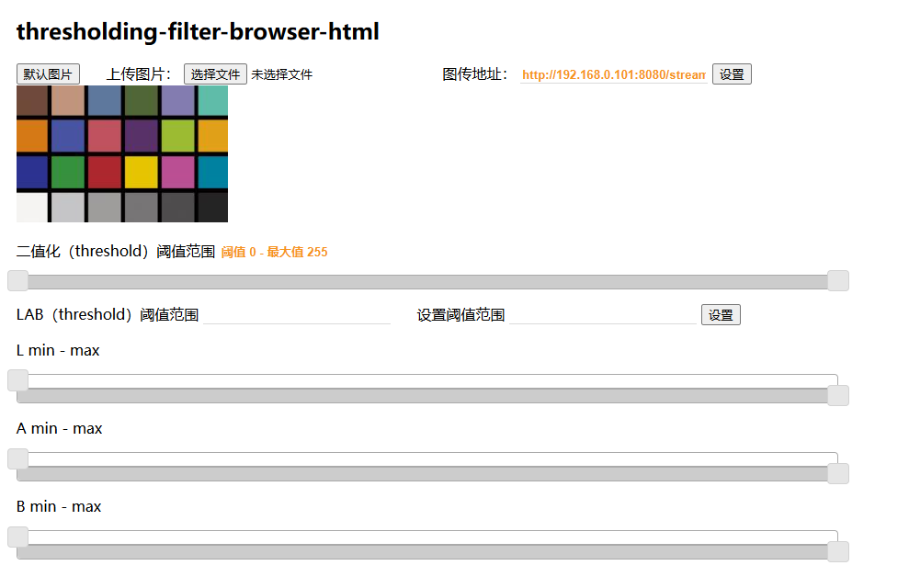The width and height of the screenshot is (909, 588).
Task: Click the 设置 button beside 设置阈值范围
Action: pyautogui.click(x=721, y=315)
